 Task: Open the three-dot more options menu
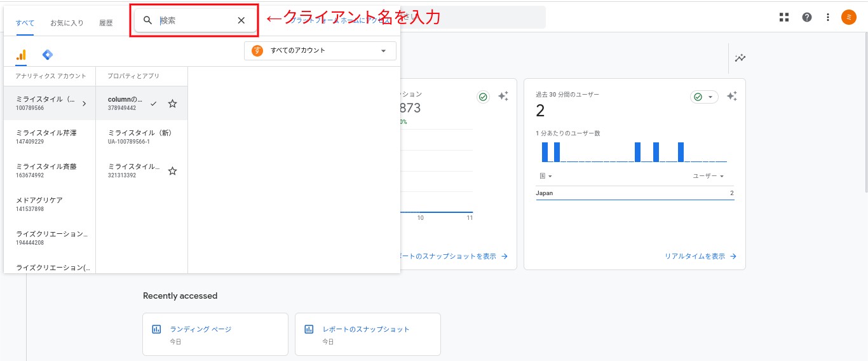[828, 17]
